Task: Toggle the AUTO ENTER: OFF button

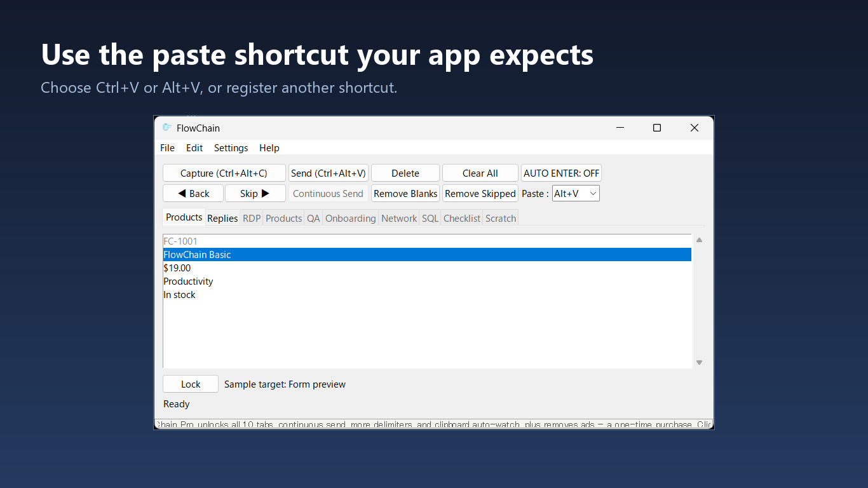Action: 561,173
